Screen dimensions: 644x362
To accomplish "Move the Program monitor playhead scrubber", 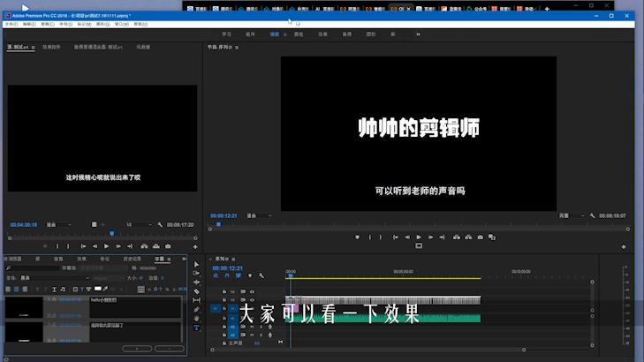I will (x=218, y=224).
